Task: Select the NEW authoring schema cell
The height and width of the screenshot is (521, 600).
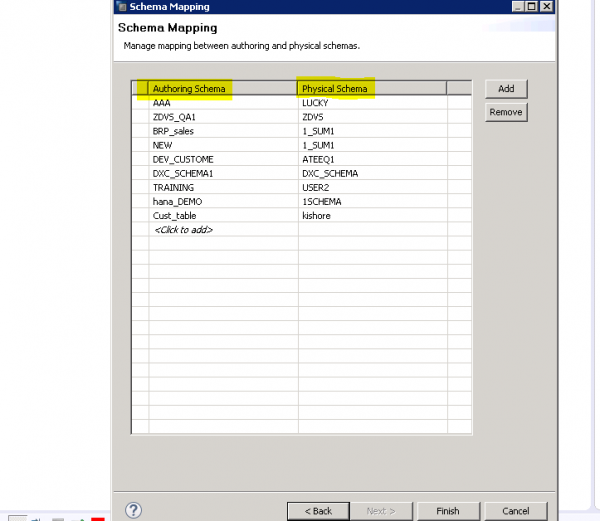Action: click(223, 145)
